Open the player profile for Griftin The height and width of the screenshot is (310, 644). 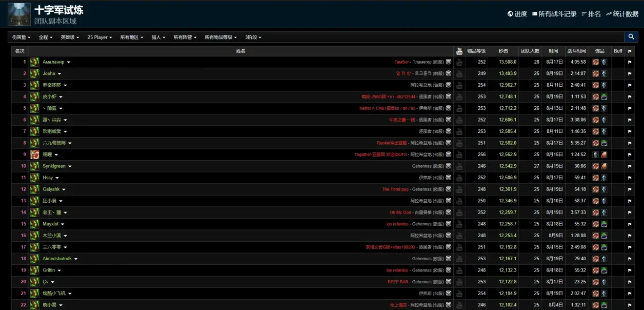[x=49, y=270]
